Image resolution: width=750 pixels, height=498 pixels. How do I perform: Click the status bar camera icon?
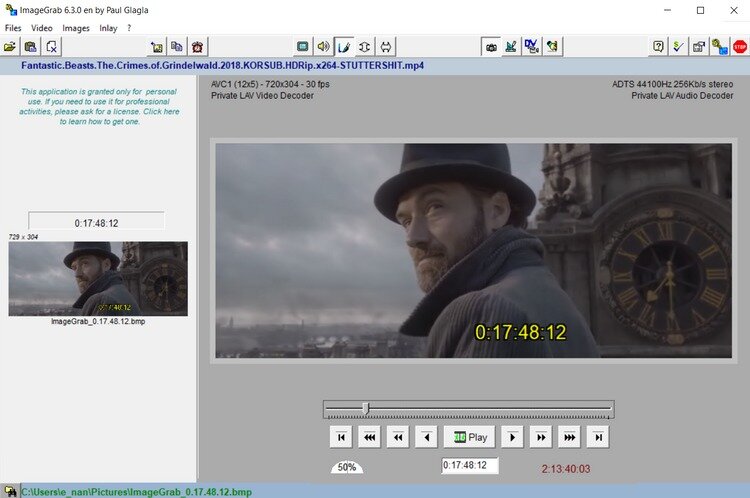[10, 491]
